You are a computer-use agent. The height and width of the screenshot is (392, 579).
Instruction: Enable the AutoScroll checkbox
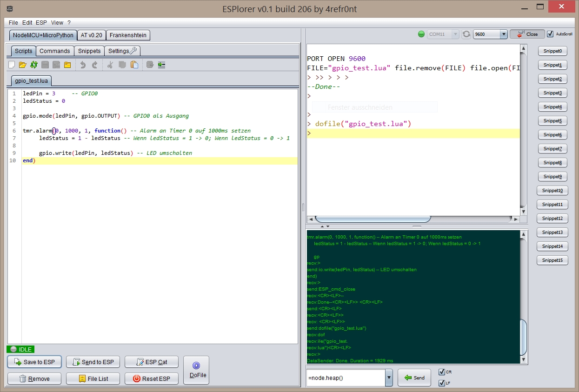pyautogui.click(x=551, y=34)
